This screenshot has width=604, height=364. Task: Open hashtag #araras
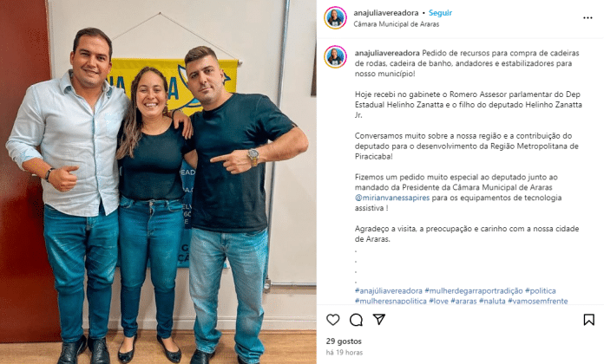pyautogui.click(x=463, y=301)
